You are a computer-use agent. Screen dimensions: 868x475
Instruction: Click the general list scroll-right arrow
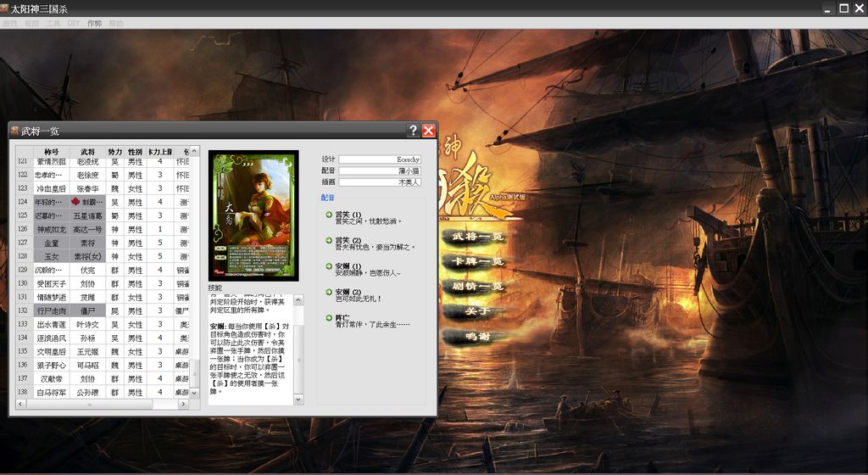pos(183,404)
